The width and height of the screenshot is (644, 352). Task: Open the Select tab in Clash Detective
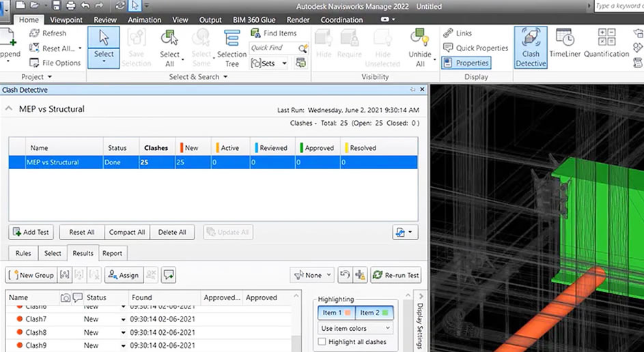pos(53,253)
